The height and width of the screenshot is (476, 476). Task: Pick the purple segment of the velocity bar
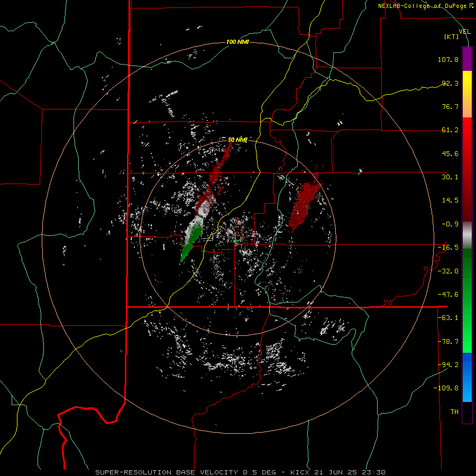tap(467, 59)
